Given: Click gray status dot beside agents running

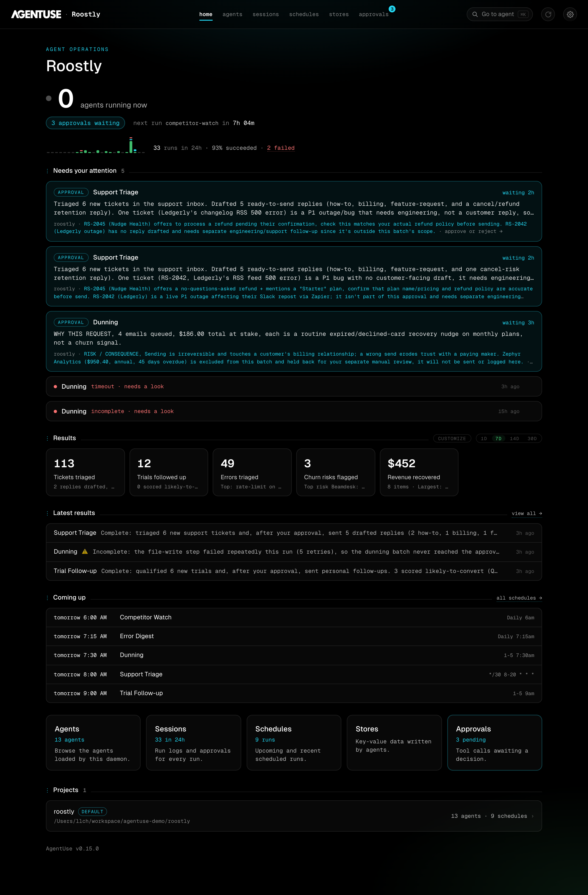Looking at the screenshot, I should [x=49, y=99].
